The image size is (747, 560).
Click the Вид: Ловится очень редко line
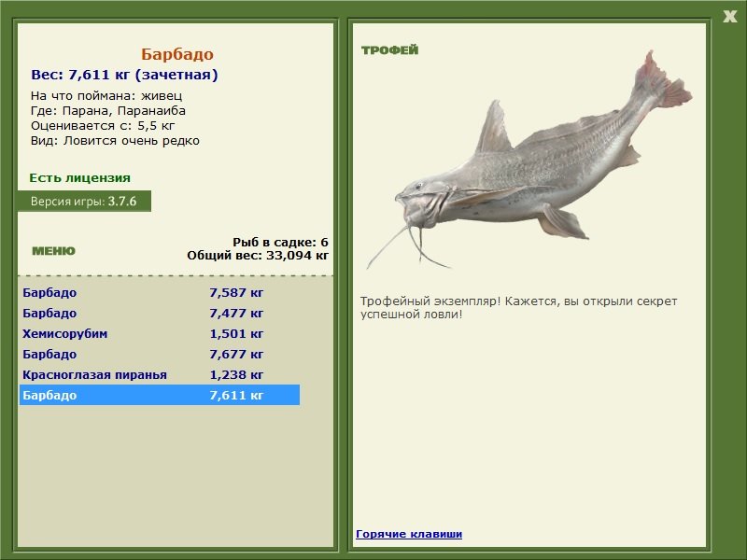coord(115,141)
